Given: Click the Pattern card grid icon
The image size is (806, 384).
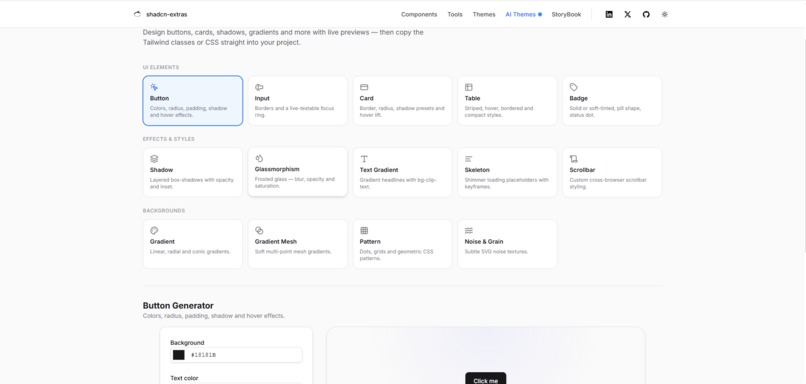Looking at the screenshot, I should point(364,230).
